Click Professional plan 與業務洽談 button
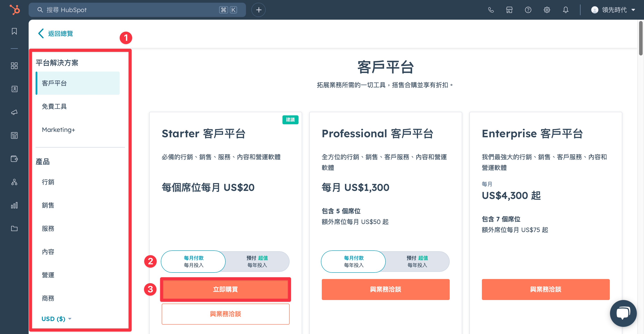Image resolution: width=644 pixels, height=334 pixels. [385, 289]
